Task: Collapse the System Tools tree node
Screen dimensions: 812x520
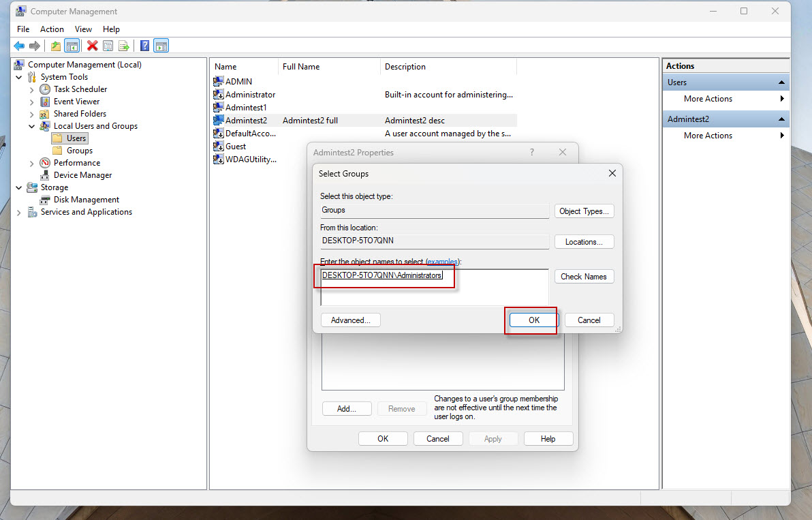Action: (19, 77)
